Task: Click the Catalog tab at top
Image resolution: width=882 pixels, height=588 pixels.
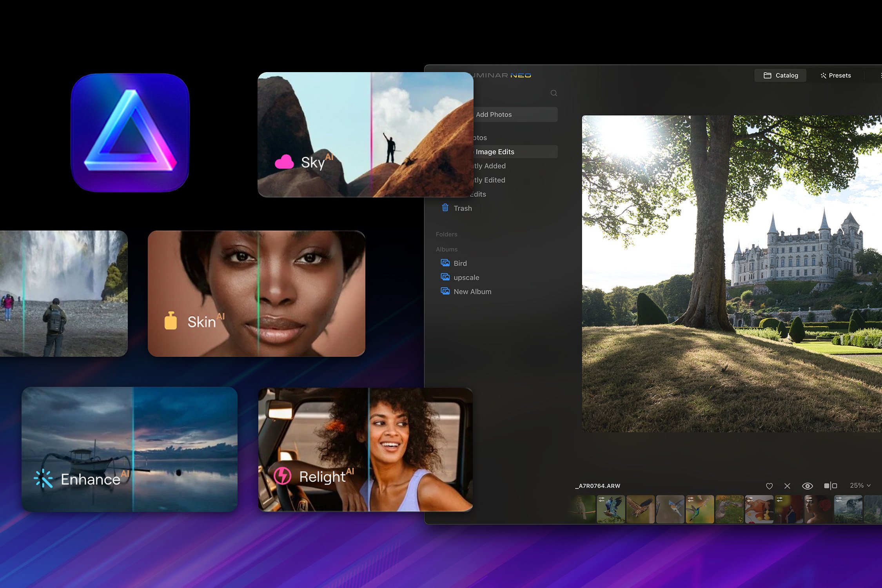Action: click(x=782, y=76)
